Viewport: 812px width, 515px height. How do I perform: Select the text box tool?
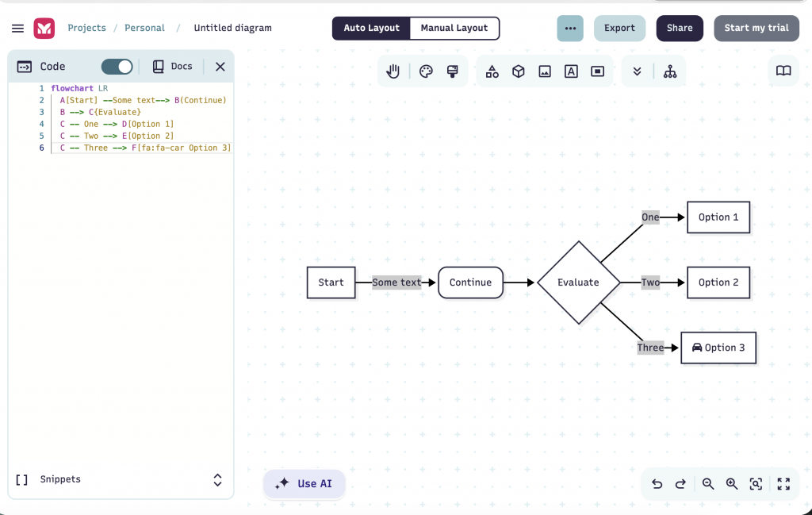click(571, 71)
